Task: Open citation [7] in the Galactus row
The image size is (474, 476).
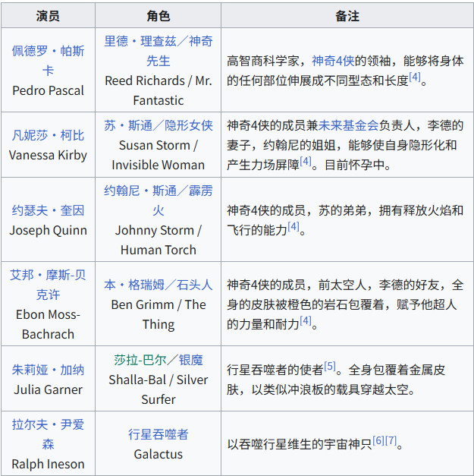Action: (391, 440)
